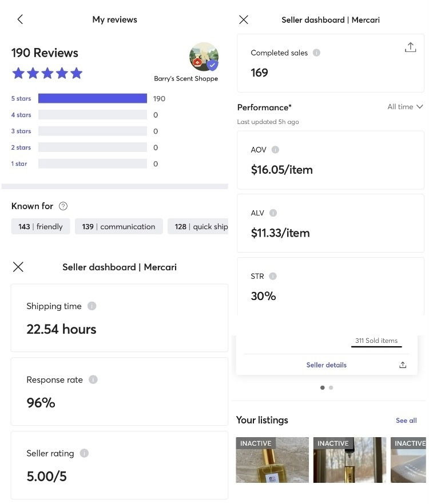The height and width of the screenshot is (504, 429).
Task: Switch to second carousel page dot
Action: click(x=331, y=387)
